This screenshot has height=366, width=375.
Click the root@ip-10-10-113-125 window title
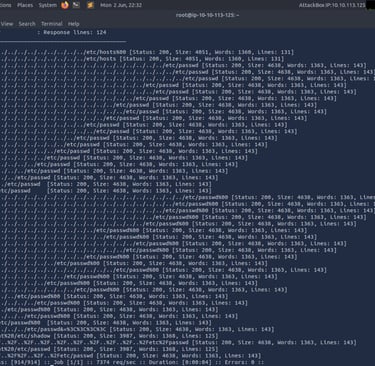click(x=207, y=15)
